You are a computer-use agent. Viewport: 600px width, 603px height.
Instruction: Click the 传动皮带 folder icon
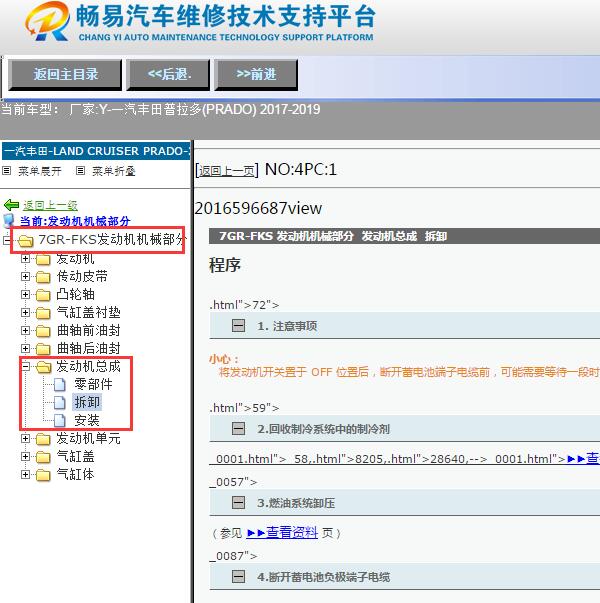point(43,277)
